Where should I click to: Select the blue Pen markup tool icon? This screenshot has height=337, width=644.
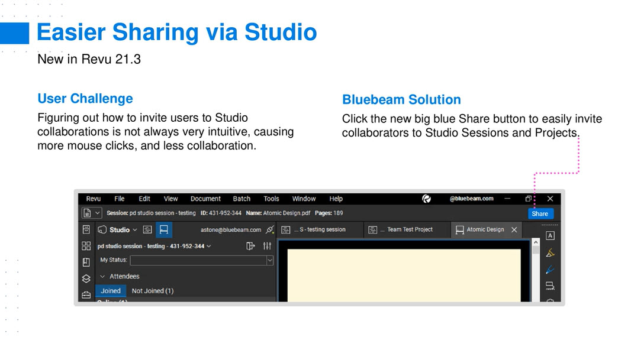pyautogui.click(x=550, y=269)
